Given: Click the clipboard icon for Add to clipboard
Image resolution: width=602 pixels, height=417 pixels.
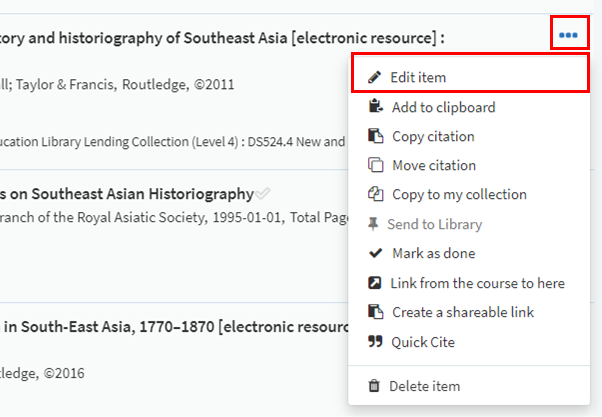Looking at the screenshot, I should pos(375,107).
